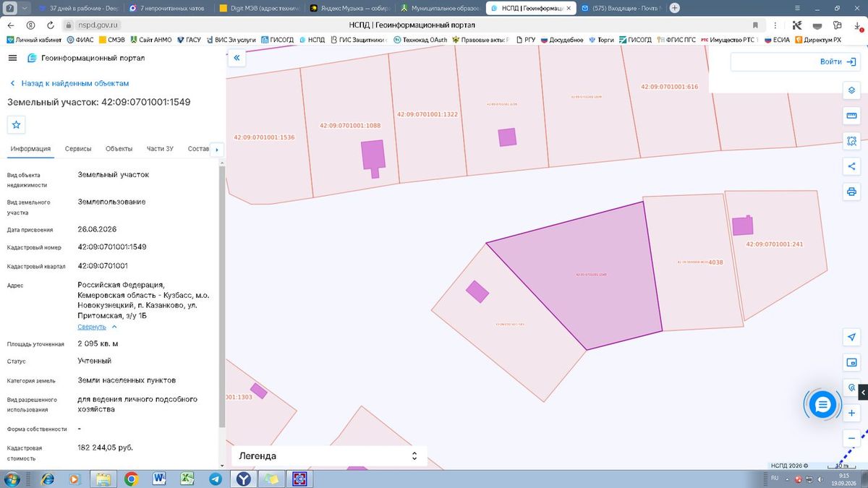Screen dimensions: 868x488
Task: Open Telegram from the taskbar
Action: tap(216, 479)
